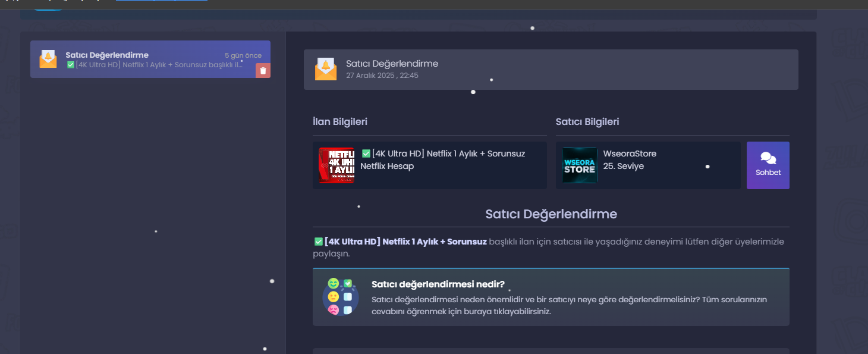Click the '25. Seviye' seller level text

coord(623,166)
